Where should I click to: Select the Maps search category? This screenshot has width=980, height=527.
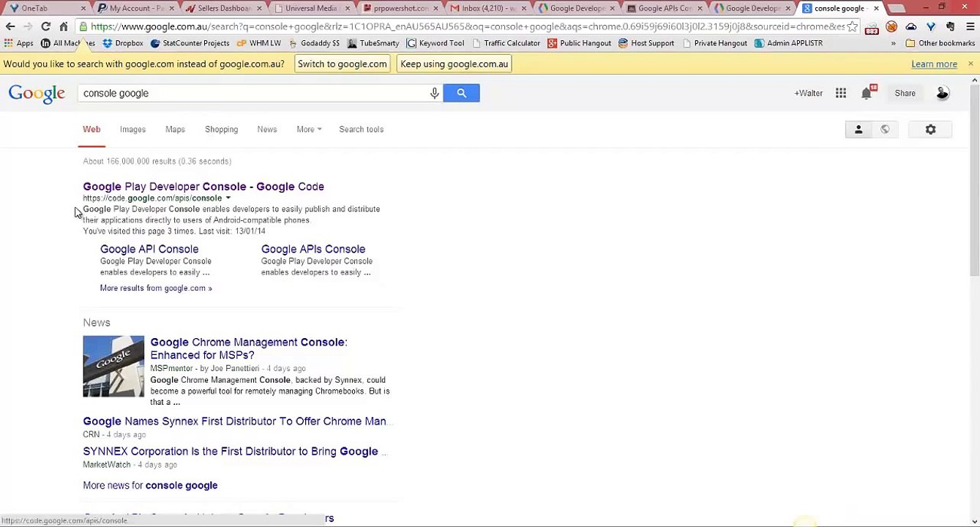[175, 130]
